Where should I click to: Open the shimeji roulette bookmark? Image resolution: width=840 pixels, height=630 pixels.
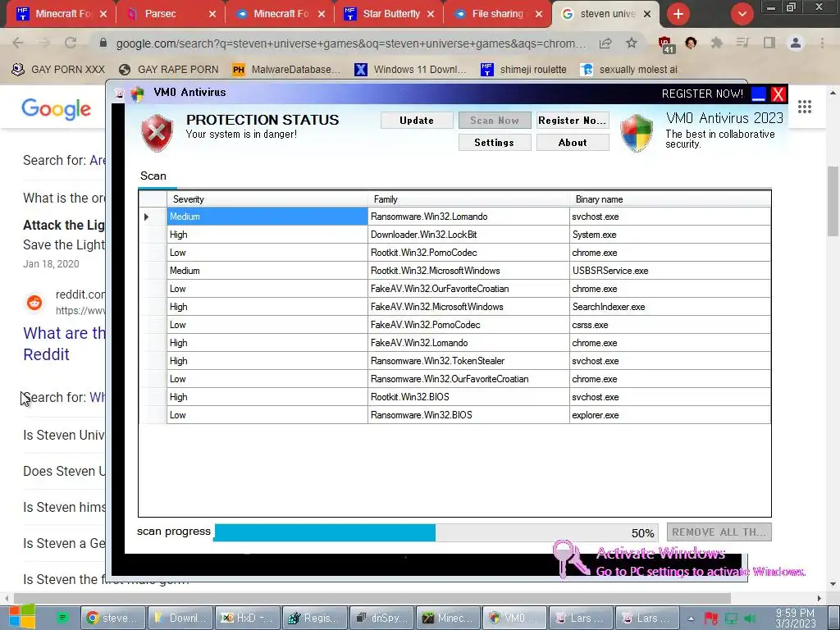point(523,69)
